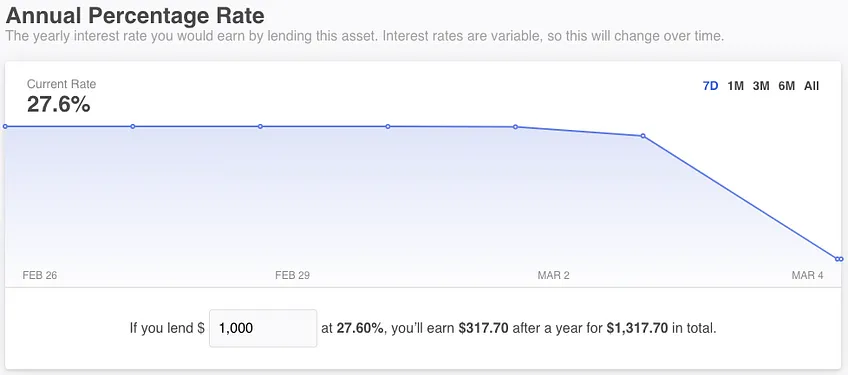848x375 pixels.
Task: View All time rate history
Action: 811,85
